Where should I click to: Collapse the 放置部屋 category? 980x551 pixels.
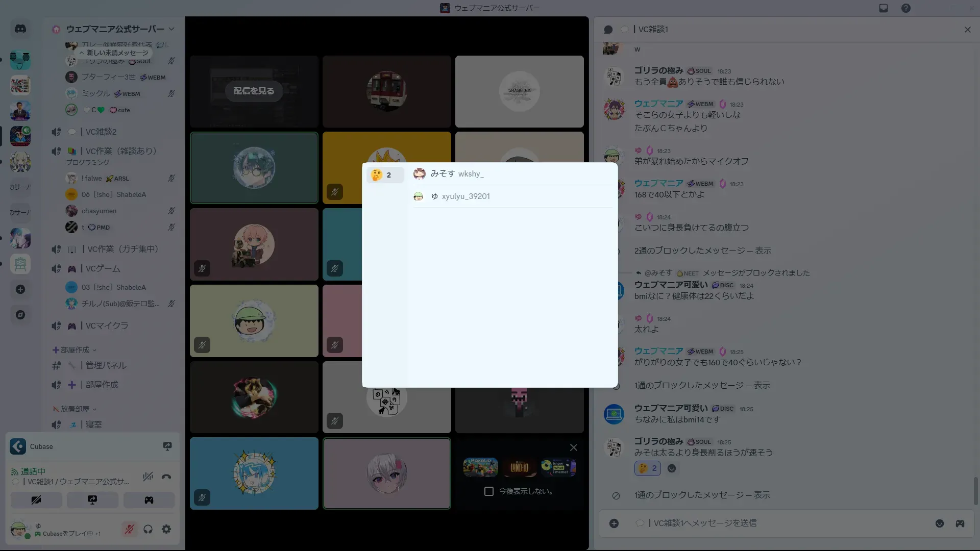pyautogui.click(x=75, y=409)
